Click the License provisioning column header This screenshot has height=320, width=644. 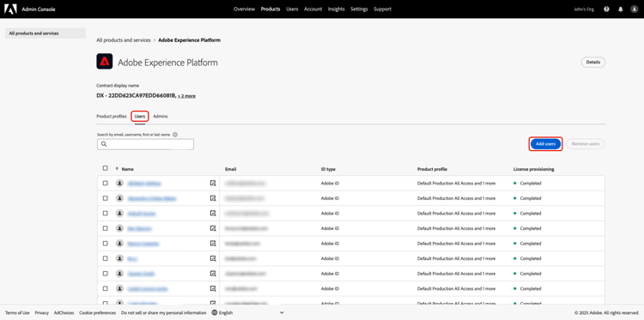pyautogui.click(x=533, y=169)
